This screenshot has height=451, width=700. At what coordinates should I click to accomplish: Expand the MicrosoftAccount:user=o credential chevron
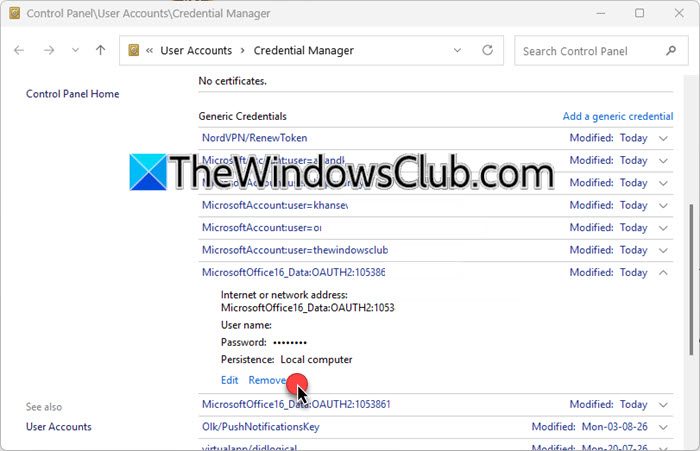(663, 228)
